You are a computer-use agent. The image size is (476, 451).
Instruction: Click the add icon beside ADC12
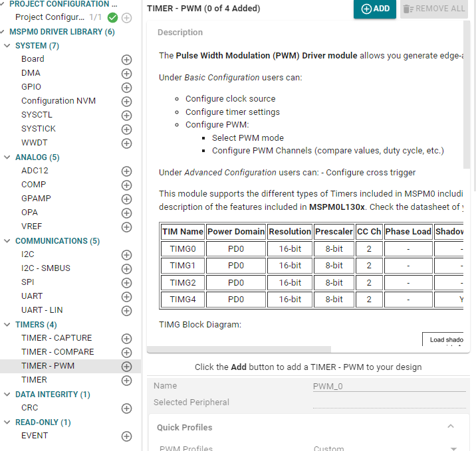click(x=126, y=171)
